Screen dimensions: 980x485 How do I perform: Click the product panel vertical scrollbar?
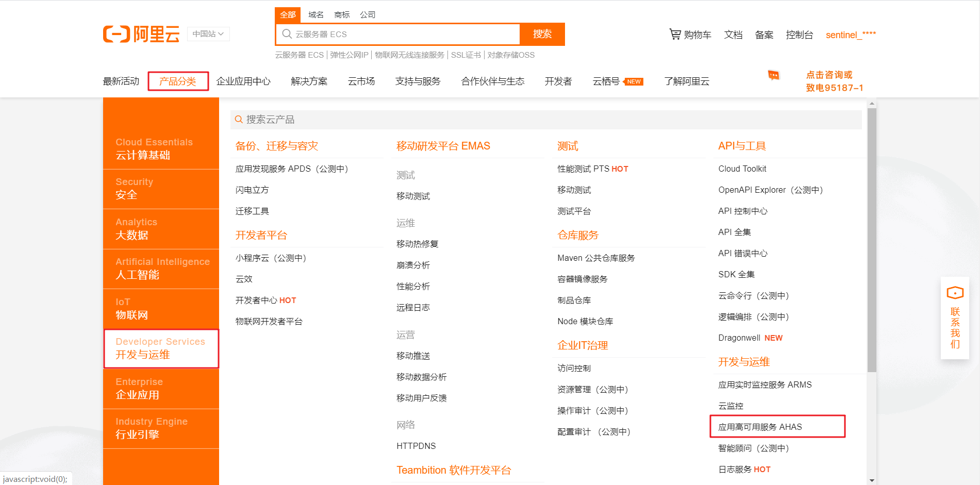point(872,240)
